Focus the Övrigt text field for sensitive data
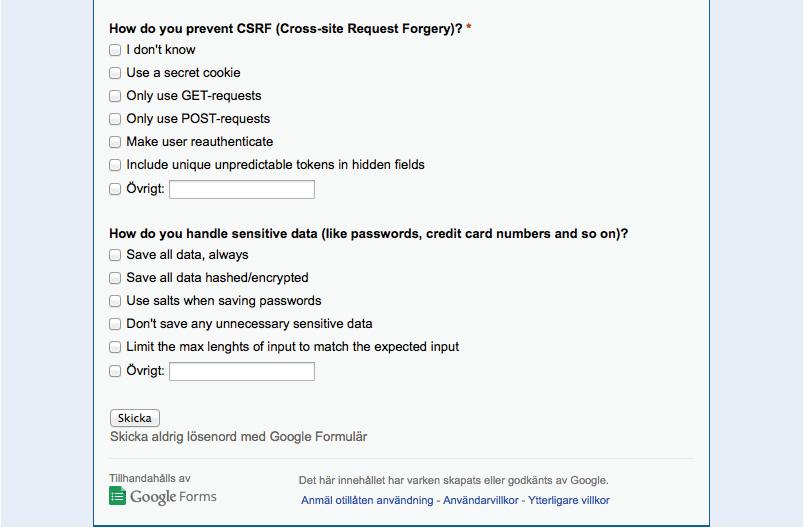 [x=242, y=371]
